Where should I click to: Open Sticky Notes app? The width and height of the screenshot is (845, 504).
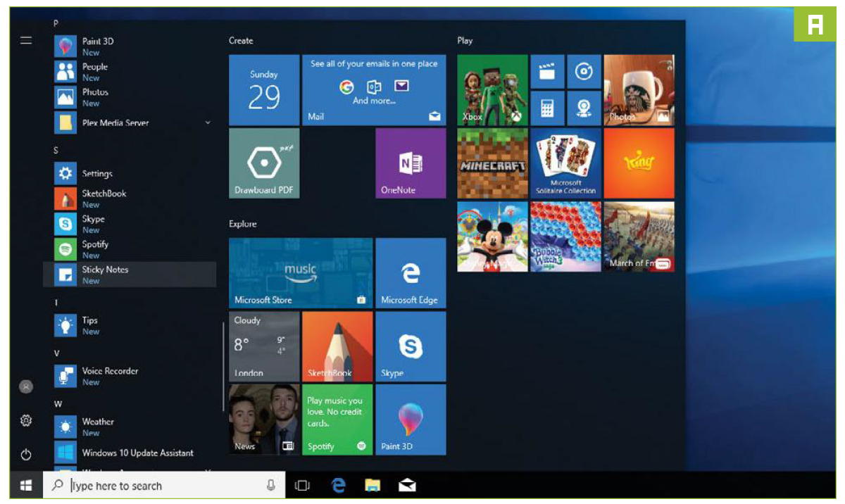(130, 275)
